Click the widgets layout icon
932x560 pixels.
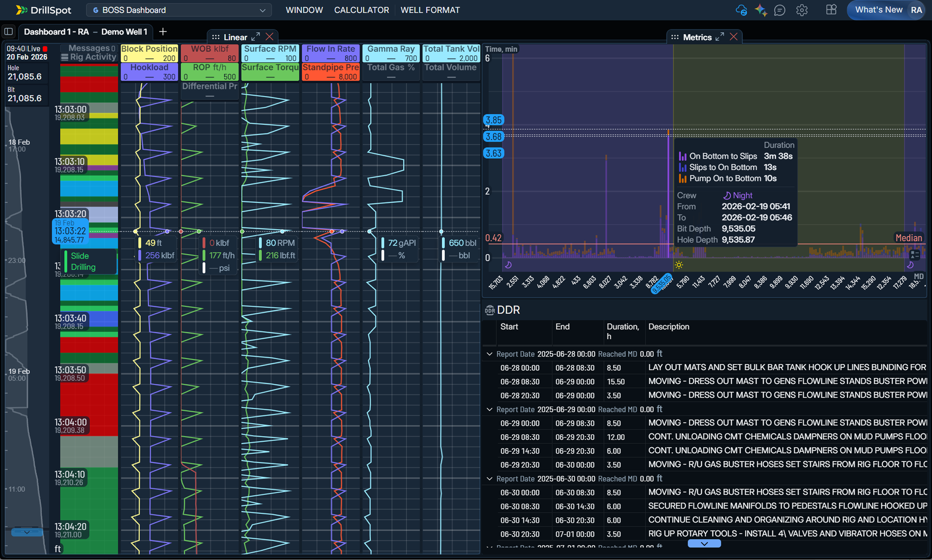coord(831,10)
